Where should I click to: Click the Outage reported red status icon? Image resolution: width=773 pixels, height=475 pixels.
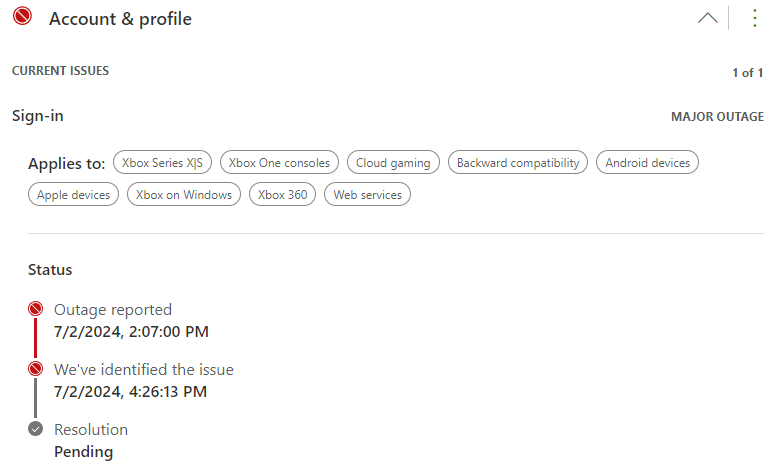point(36,309)
